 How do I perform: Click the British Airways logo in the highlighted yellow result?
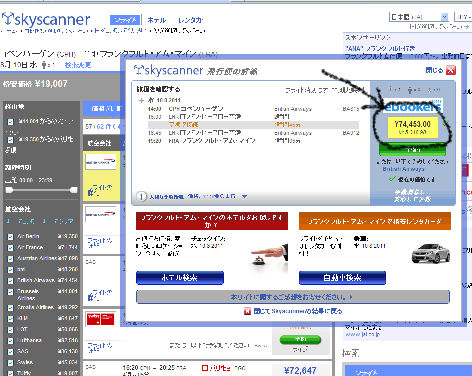pyautogui.click(x=100, y=162)
